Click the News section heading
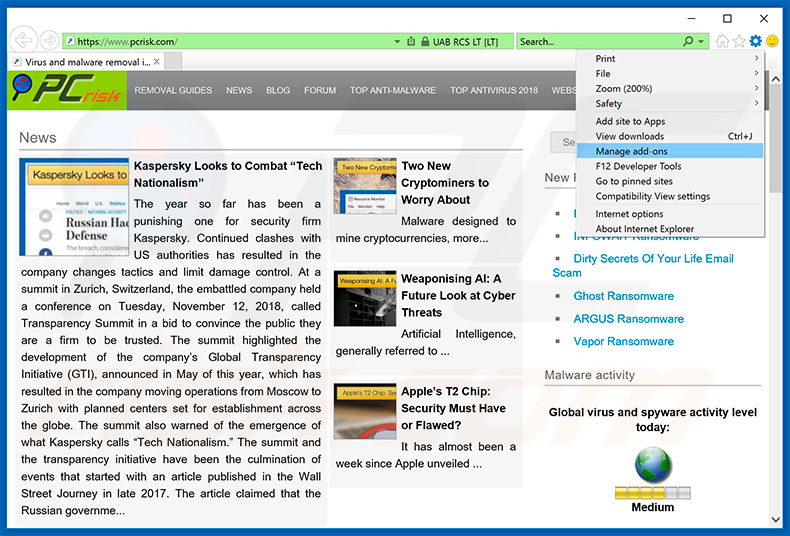This screenshot has width=790, height=536. (x=38, y=138)
